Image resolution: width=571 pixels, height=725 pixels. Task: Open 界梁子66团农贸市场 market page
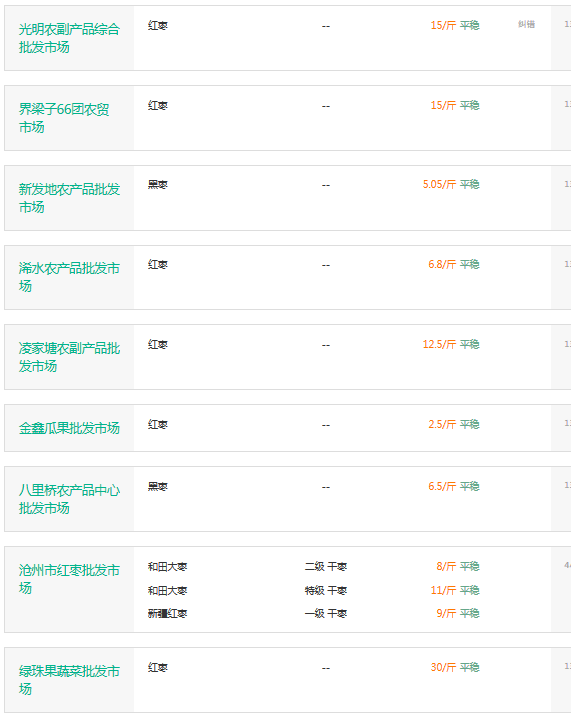64,118
